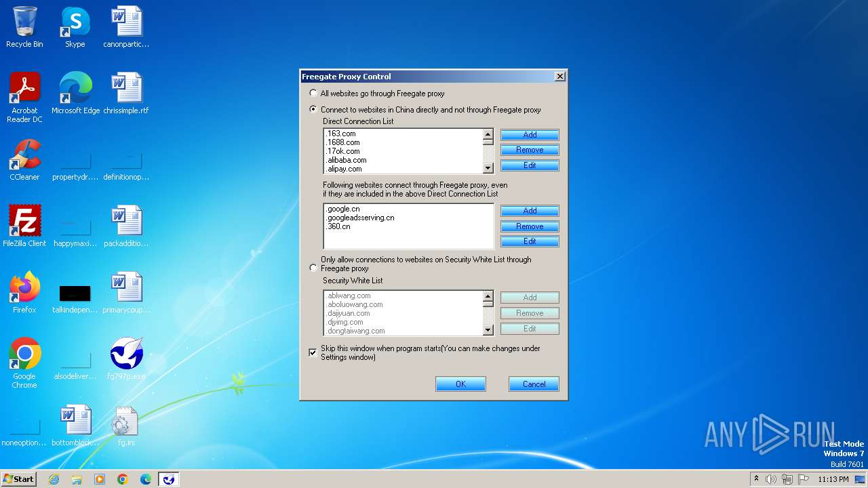Select .googleadsserving.cn entry
The width and height of the screenshot is (868, 488).
pos(409,218)
